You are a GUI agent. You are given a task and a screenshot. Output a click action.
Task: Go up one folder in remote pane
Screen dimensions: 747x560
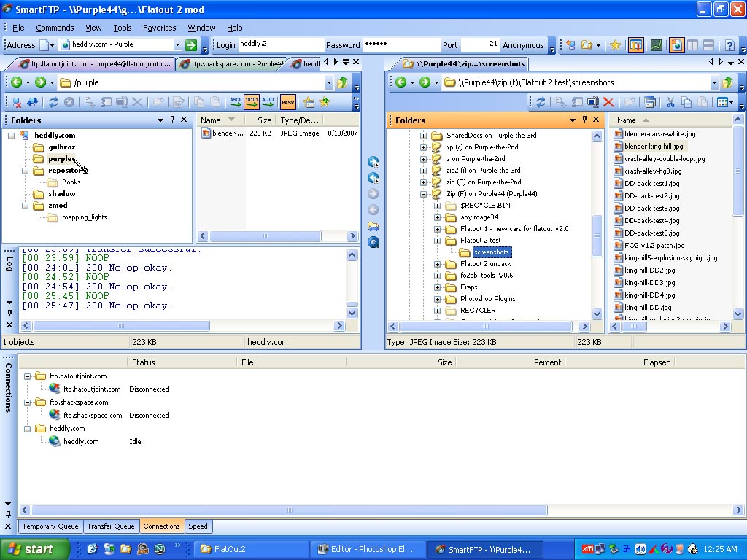click(343, 82)
